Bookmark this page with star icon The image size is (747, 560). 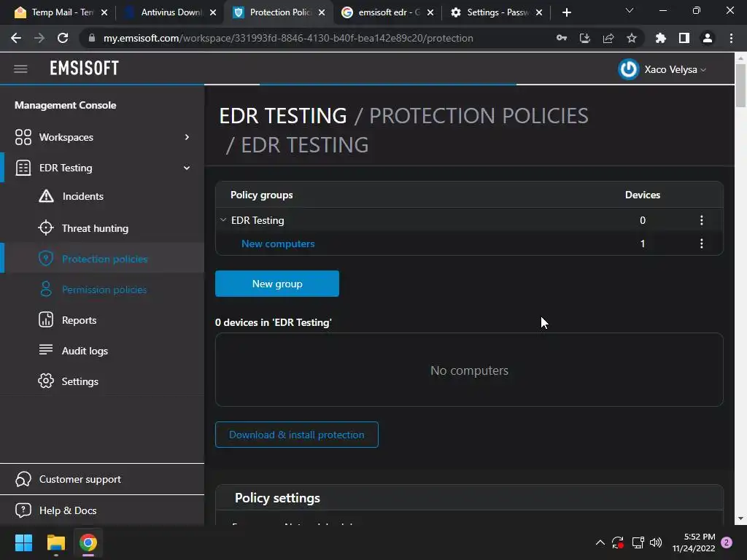pyautogui.click(x=632, y=38)
